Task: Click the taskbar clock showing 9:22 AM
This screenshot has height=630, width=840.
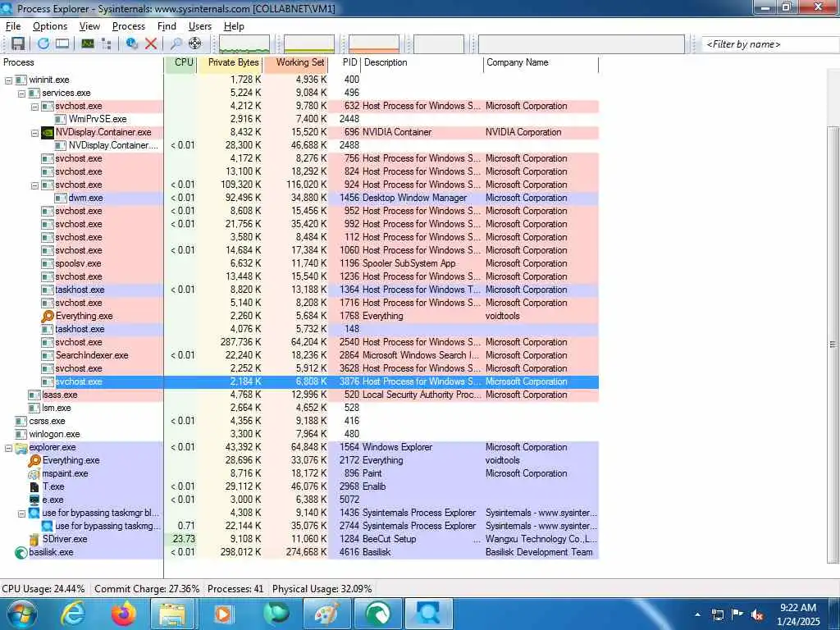Action: coord(798,614)
